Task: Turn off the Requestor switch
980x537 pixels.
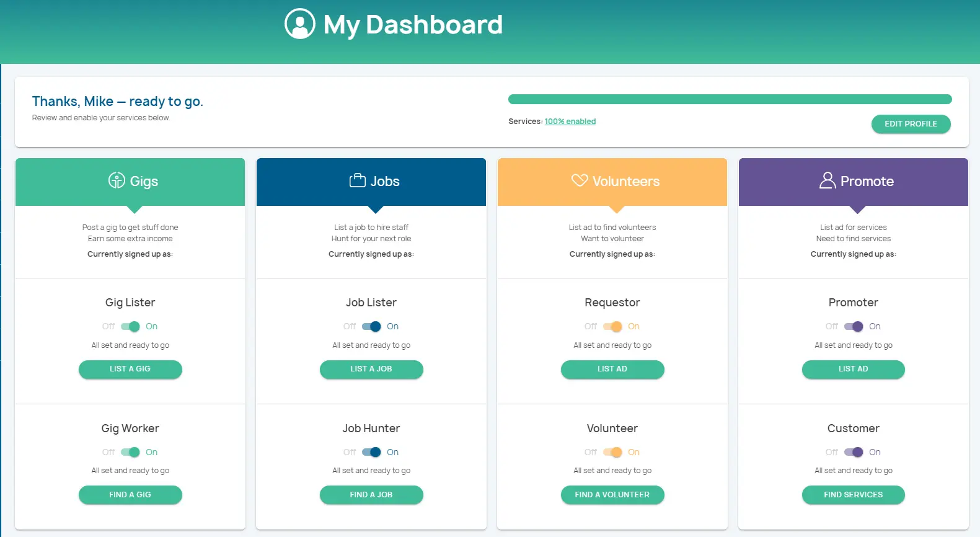Action: [612, 327]
